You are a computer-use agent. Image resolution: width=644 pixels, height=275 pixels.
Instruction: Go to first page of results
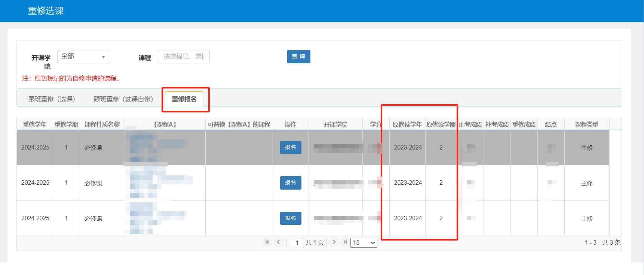tap(267, 242)
